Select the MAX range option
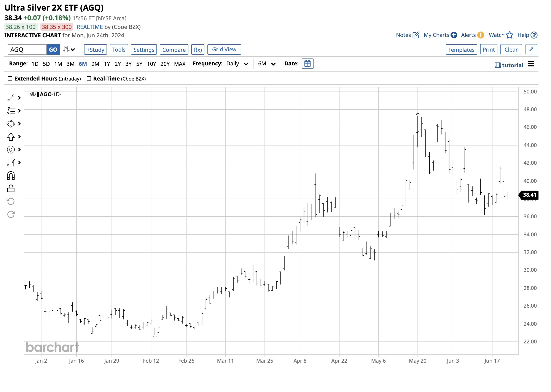 pos(180,64)
